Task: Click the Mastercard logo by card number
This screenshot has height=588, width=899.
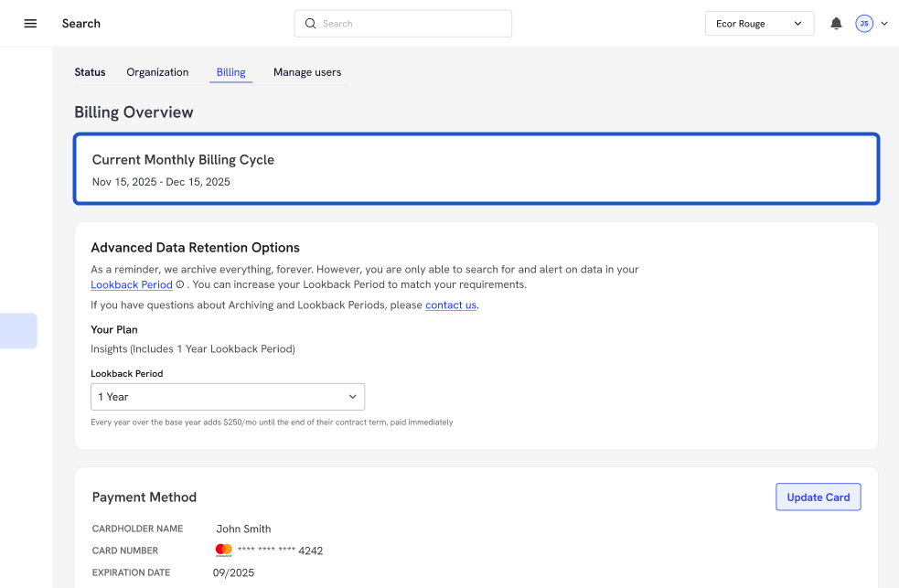Action: pyautogui.click(x=223, y=551)
